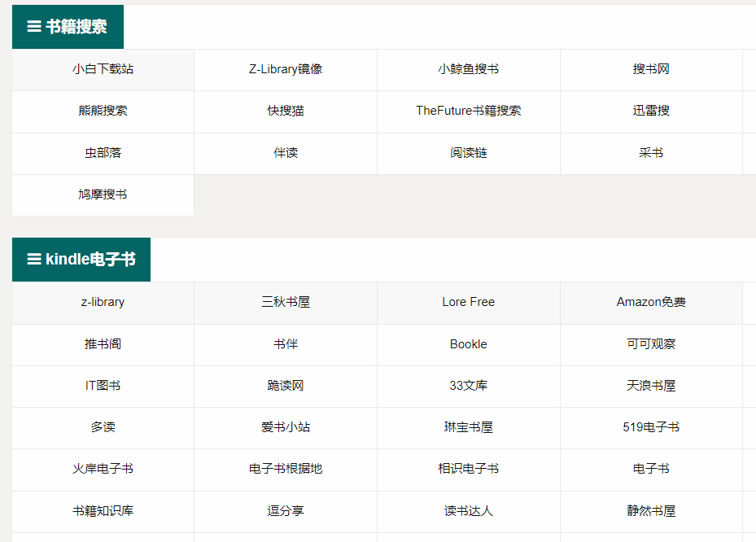Select the kindle电子书 section header
Screen dimensions: 756x542
click(x=90, y=260)
